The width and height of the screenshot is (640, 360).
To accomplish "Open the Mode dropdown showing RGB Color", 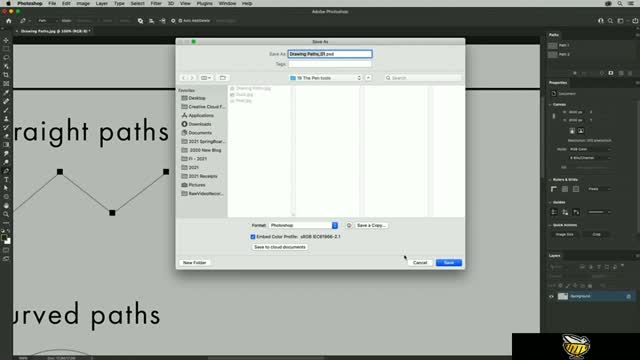I will pyautogui.click(x=590, y=149).
